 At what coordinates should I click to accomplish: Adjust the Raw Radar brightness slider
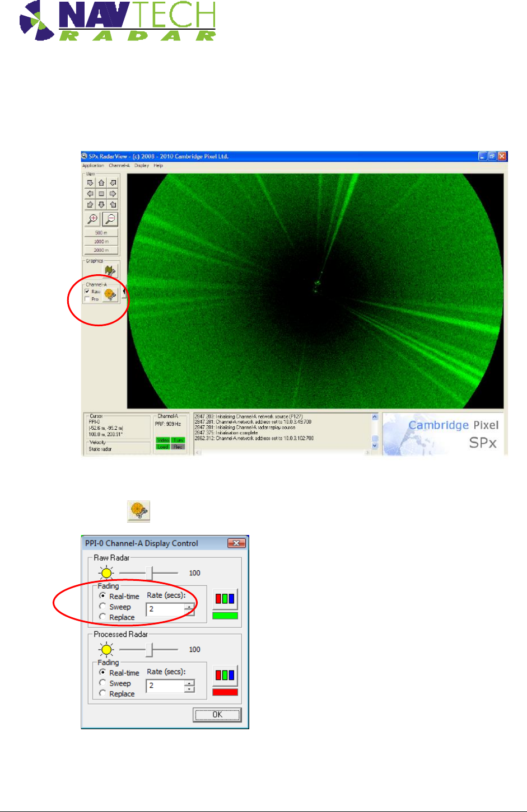tap(150, 573)
